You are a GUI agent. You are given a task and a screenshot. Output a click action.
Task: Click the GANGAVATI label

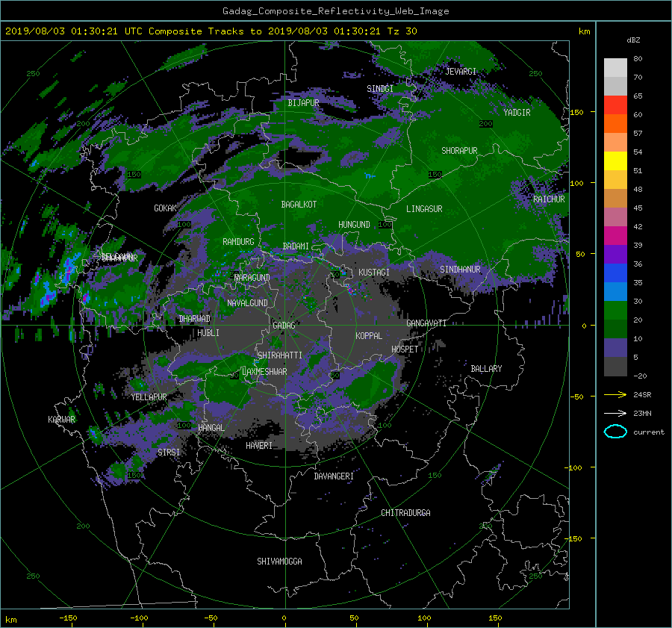coord(426,323)
